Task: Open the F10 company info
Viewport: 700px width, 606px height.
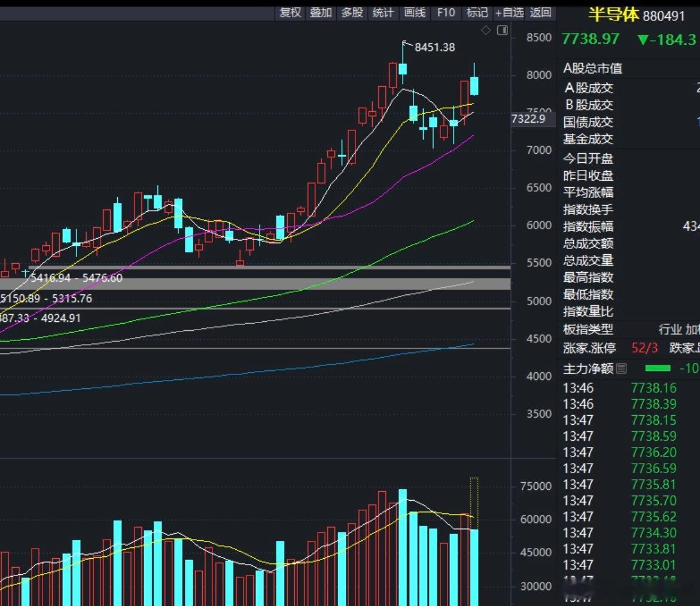Action: pos(446,13)
